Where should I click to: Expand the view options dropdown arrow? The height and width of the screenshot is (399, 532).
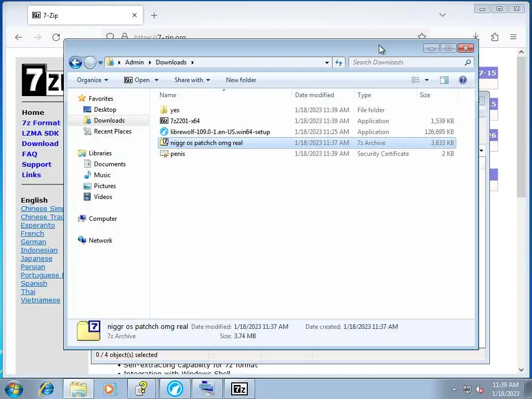pos(427,80)
